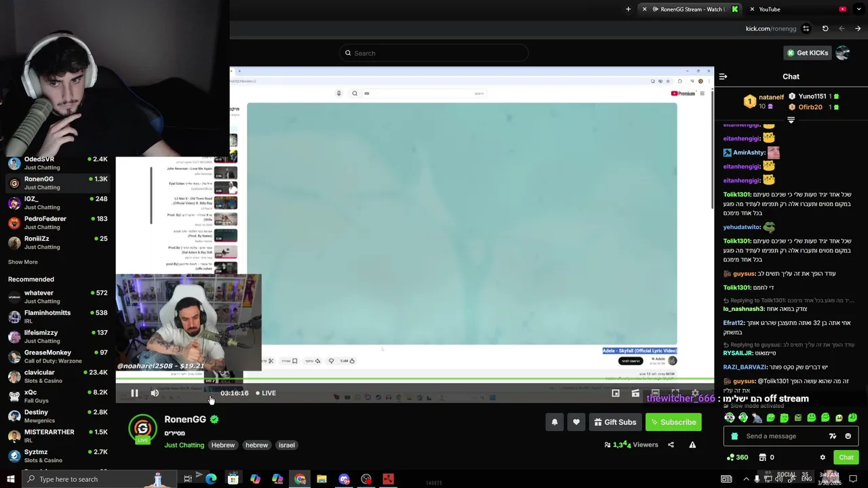Subscribe to RonenGG channel
The image size is (868, 488).
tap(673, 422)
